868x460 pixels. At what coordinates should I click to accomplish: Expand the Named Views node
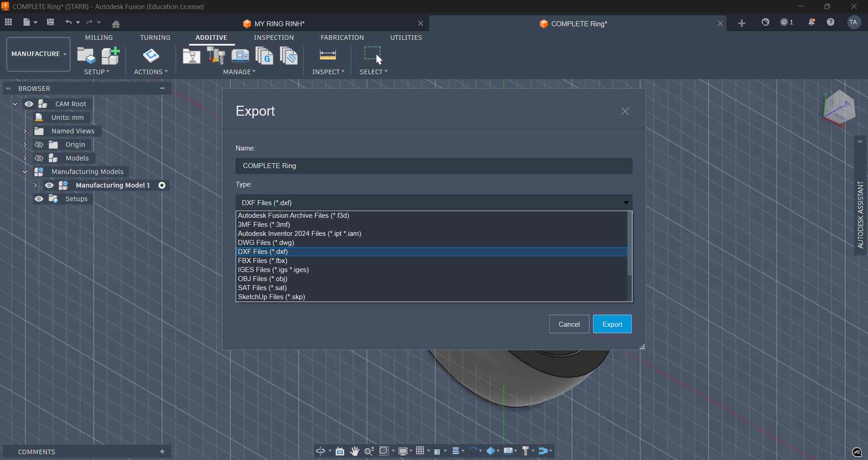click(25, 131)
